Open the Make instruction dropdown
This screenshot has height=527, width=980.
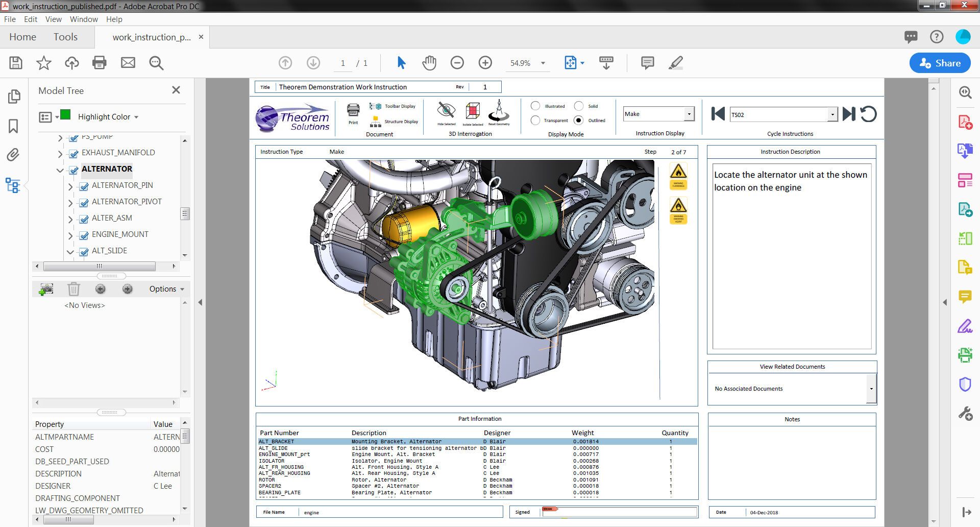(689, 113)
